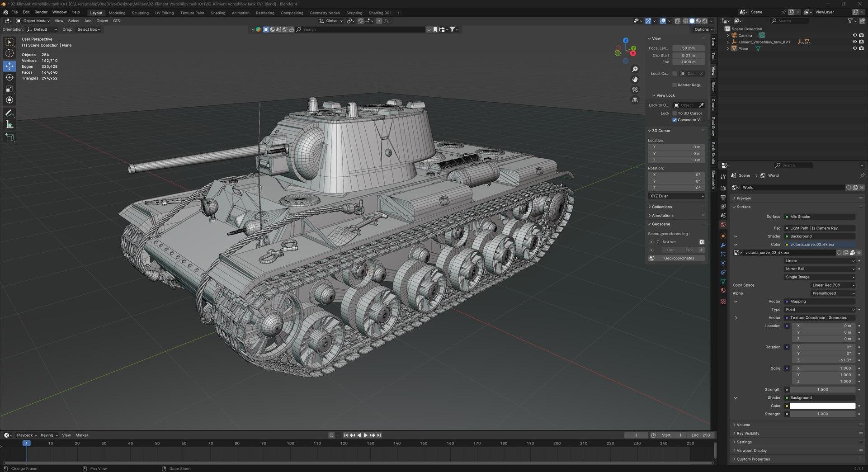This screenshot has height=472, width=868.
Task: Switch to orthographic/perspective grid icon
Action: point(635,100)
